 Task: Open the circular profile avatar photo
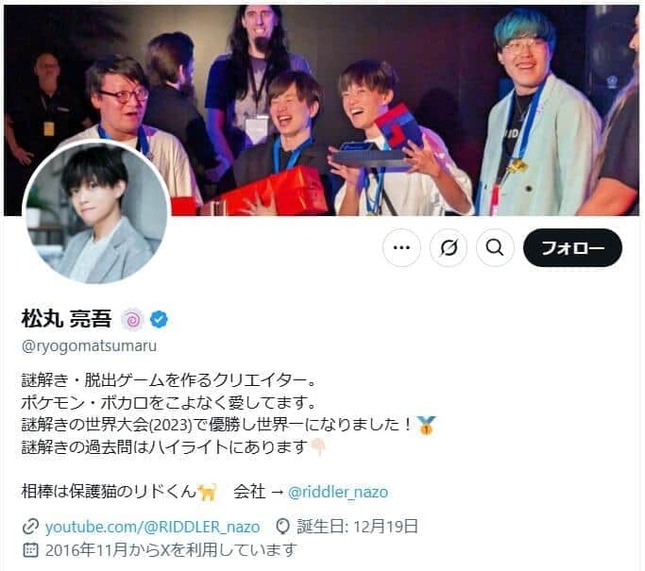click(97, 212)
